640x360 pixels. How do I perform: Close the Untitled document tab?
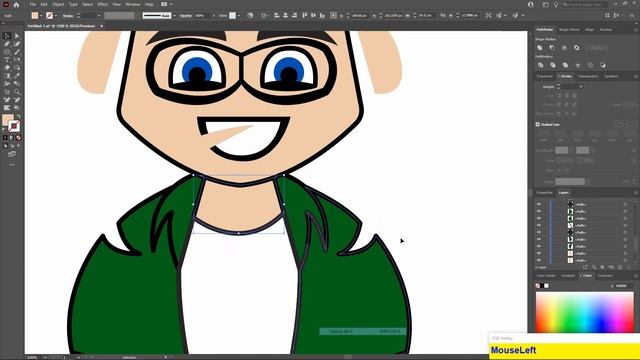click(x=102, y=26)
